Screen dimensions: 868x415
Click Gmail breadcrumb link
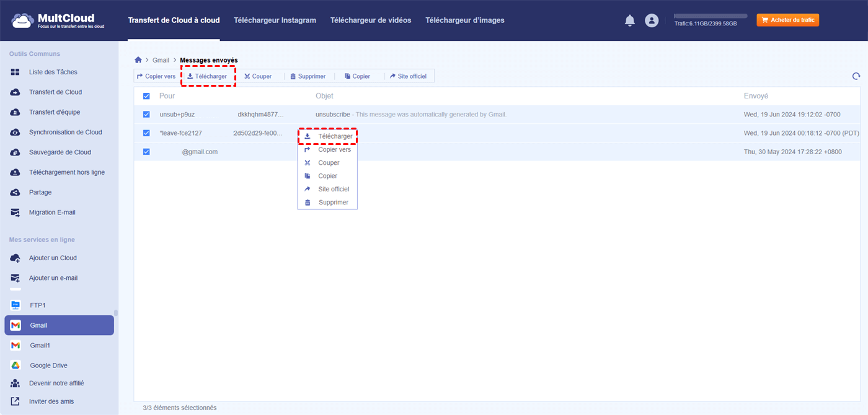point(161,60)
